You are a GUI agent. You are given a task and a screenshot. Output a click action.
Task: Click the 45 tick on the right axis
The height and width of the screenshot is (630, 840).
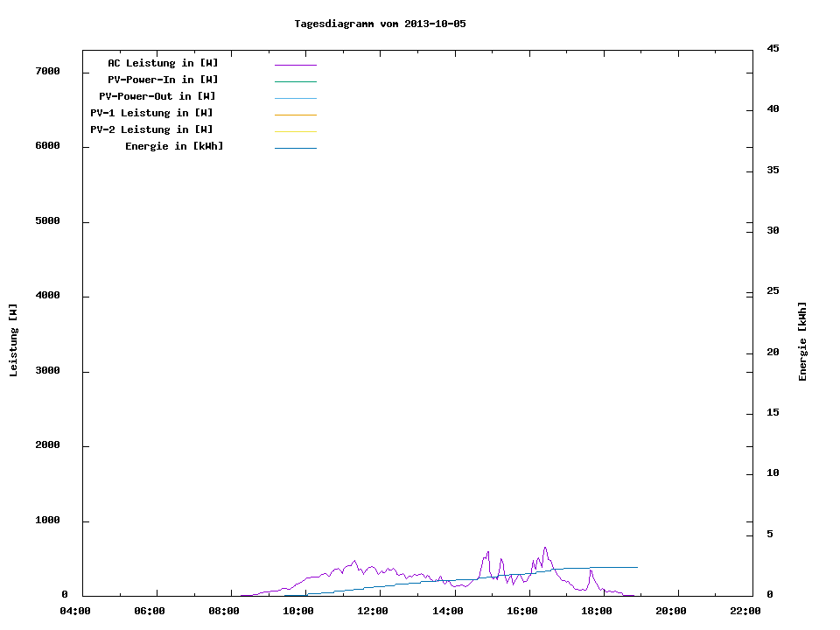click(773, 48)
